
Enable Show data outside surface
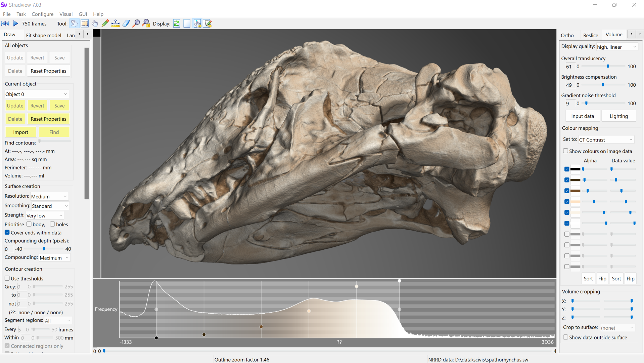tap(566, 337)
